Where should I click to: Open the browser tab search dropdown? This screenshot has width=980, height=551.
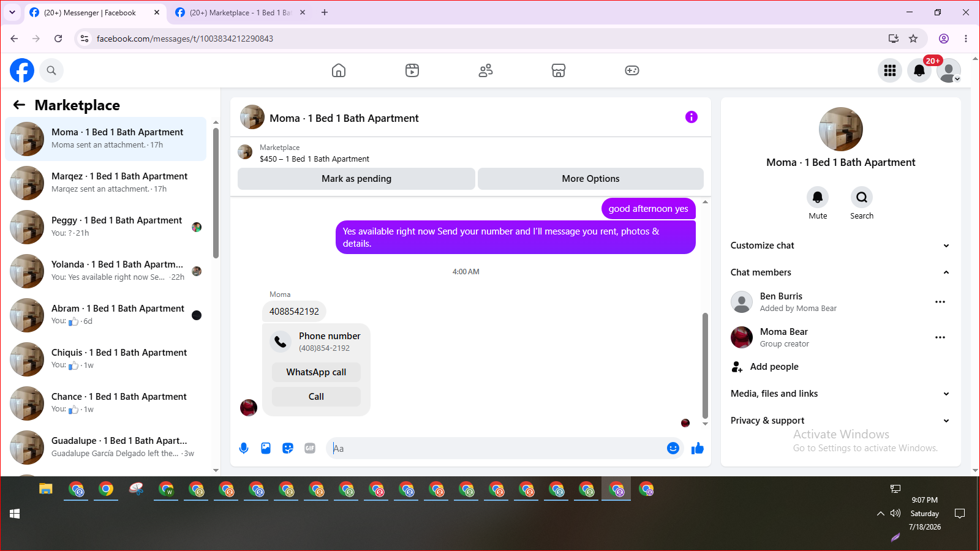12,12
